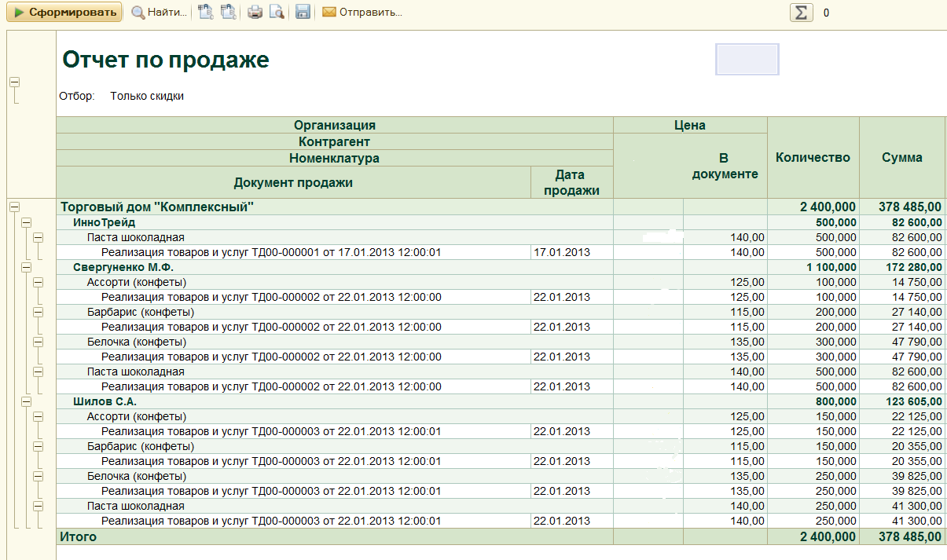Click second group-levels icon, left of printer
This screenshot has height=560, width=947.
(x=228, y=13)
